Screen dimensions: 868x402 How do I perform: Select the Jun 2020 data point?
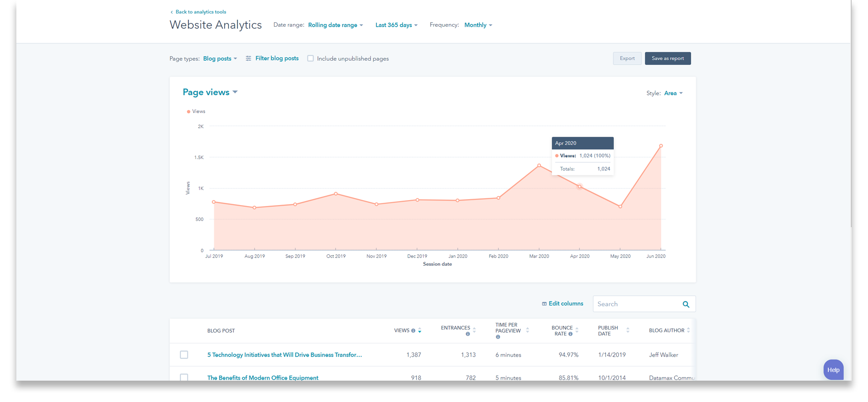(x=661, y=146)
